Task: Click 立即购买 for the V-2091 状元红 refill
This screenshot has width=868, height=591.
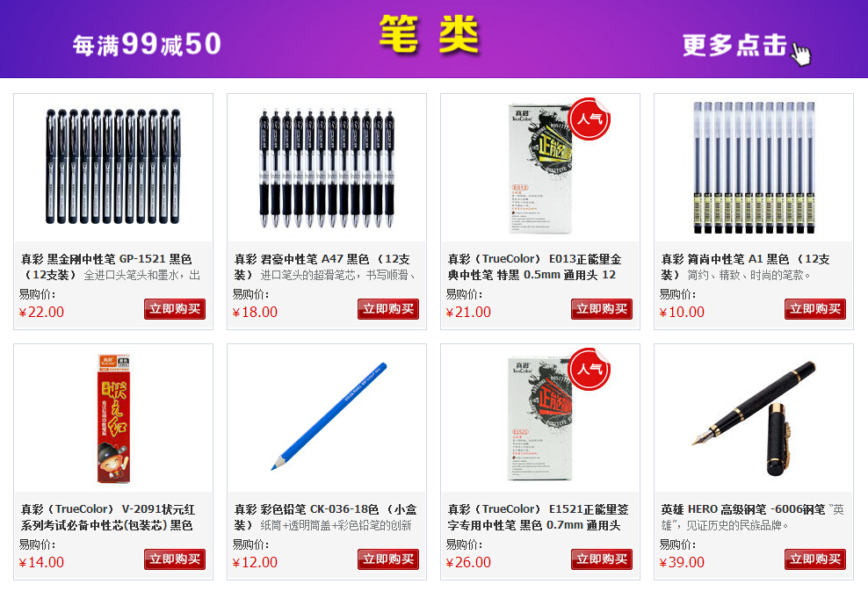Action: 175,559
